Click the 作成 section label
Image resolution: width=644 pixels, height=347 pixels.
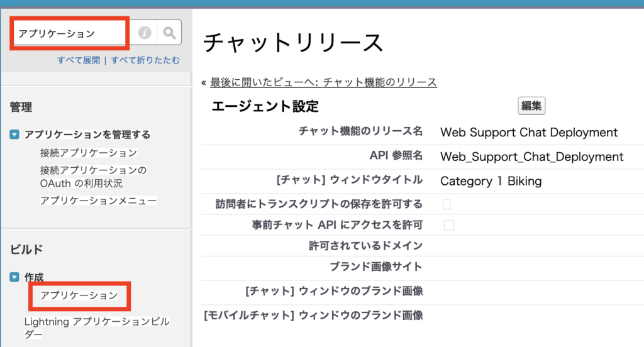(x=34, y=277)
